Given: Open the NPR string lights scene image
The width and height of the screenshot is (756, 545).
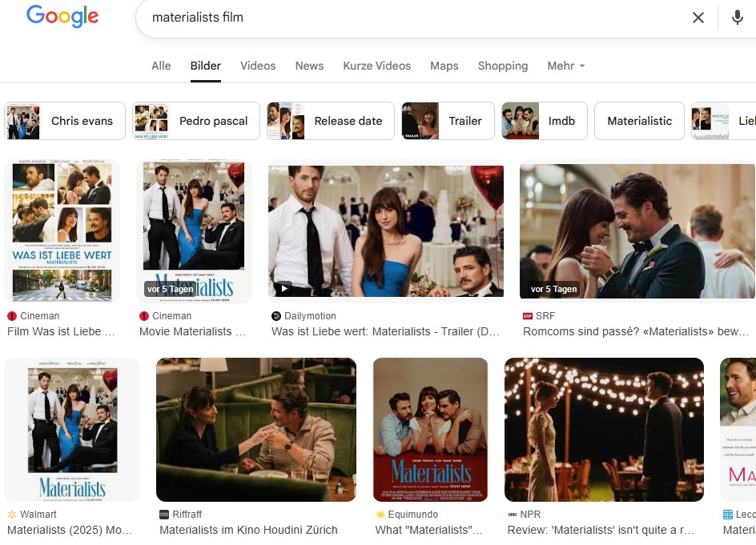Looking at the screenshot, I should [x=604, y=429].
